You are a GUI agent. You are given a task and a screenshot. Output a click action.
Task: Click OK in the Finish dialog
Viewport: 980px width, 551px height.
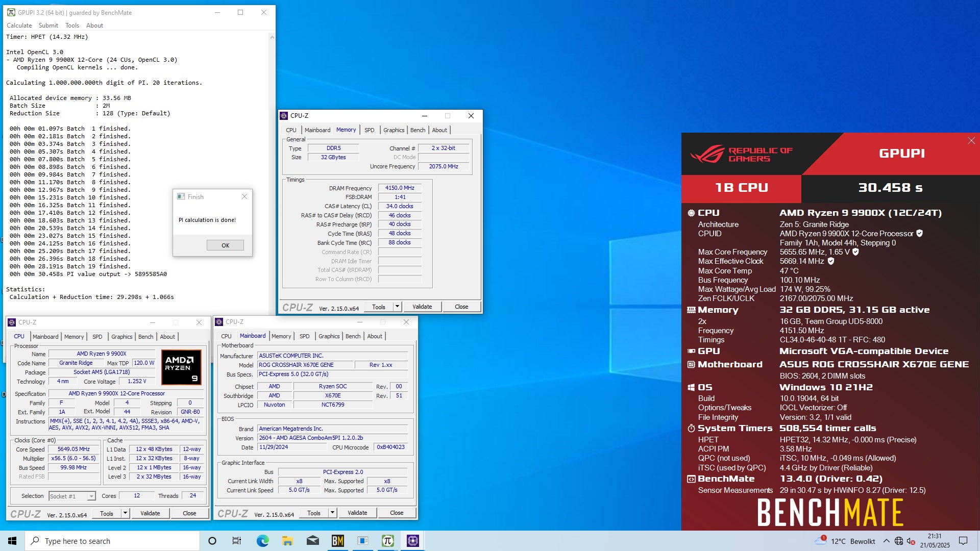click(x=225, y=245)
